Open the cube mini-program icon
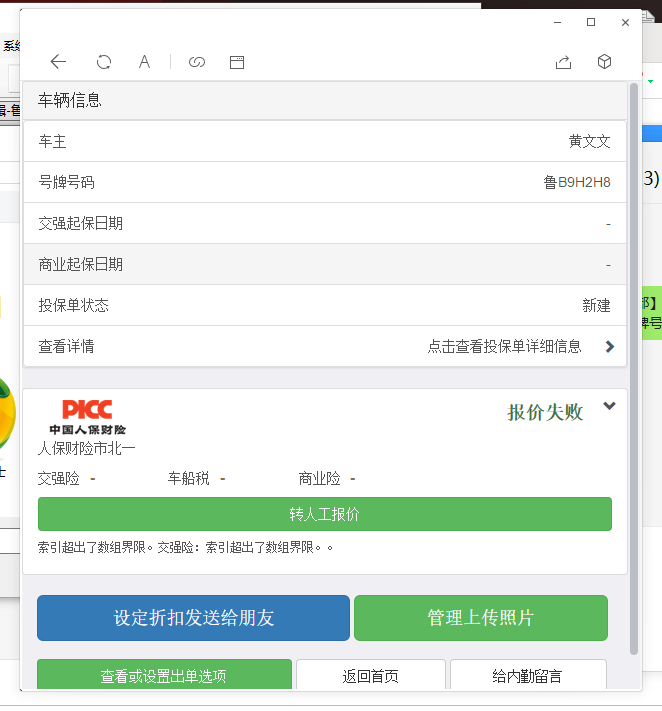 point(604,62)
